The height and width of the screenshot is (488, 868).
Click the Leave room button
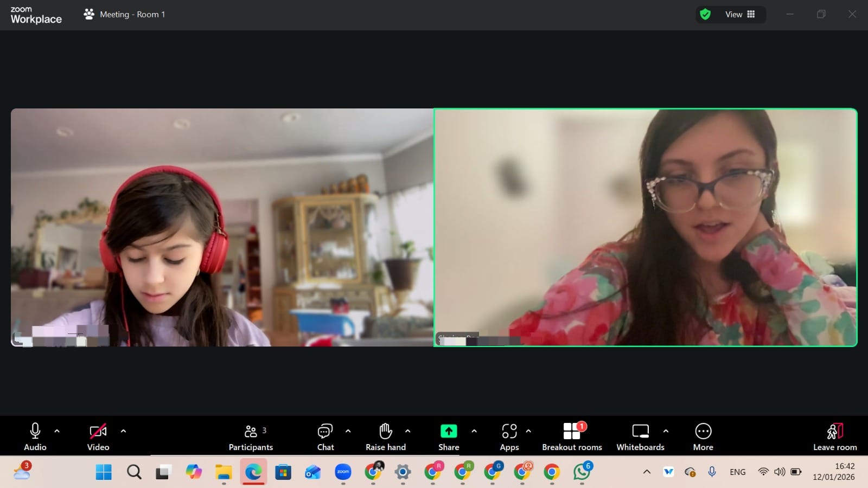tap(834, 437)
